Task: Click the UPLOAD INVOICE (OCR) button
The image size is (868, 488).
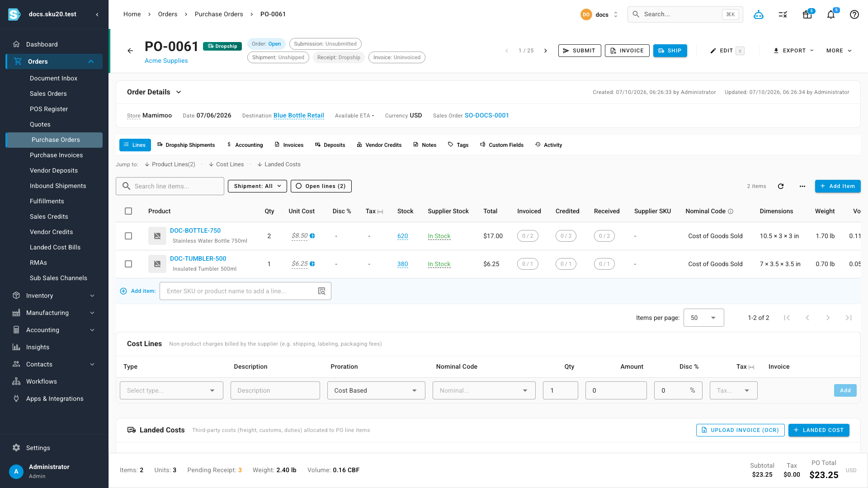Action: pos(741,430)
